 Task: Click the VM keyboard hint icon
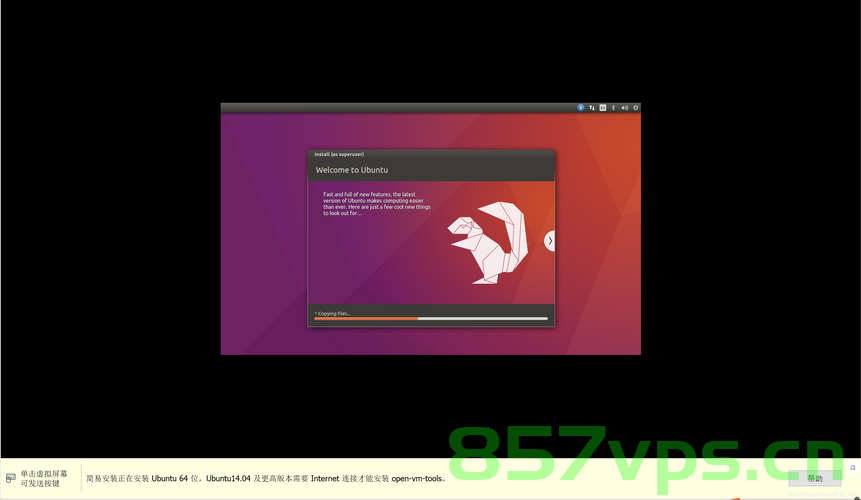click(10, 478)
